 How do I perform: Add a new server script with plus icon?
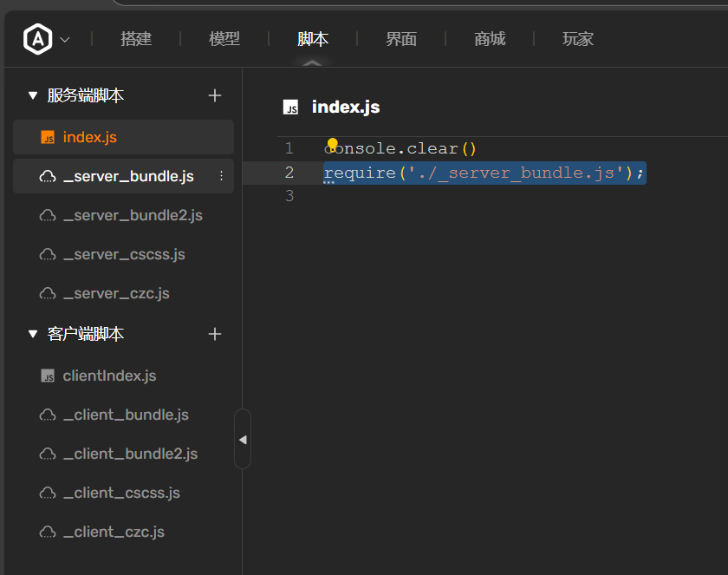(x=215, y=95)
